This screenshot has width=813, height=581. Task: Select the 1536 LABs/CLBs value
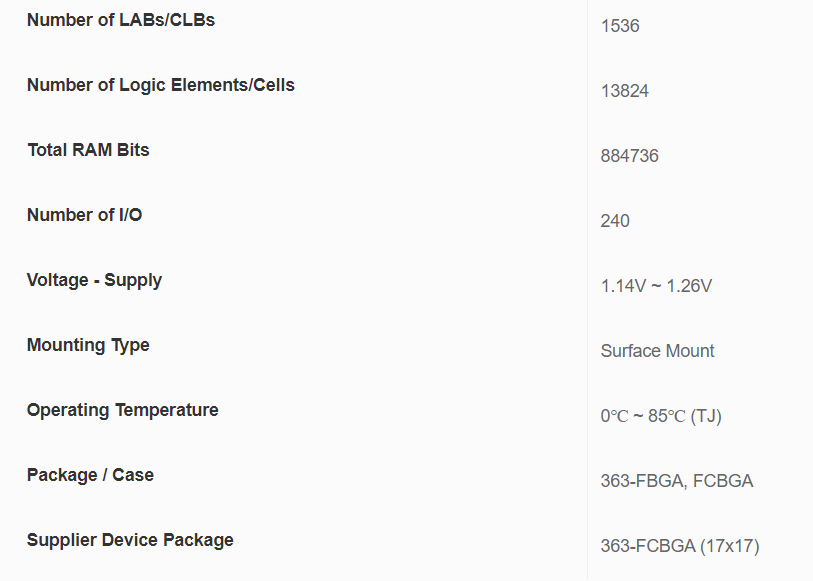pos(620,26)
